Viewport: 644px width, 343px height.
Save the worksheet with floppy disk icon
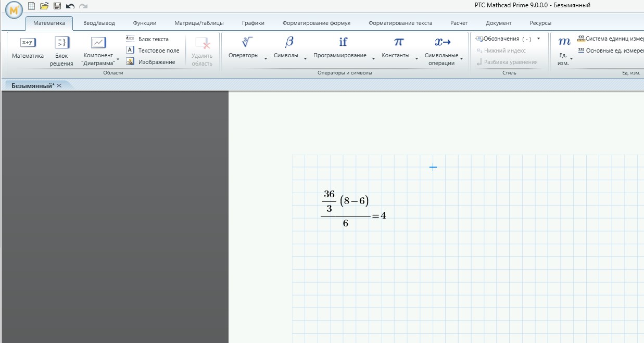point(57,6)
